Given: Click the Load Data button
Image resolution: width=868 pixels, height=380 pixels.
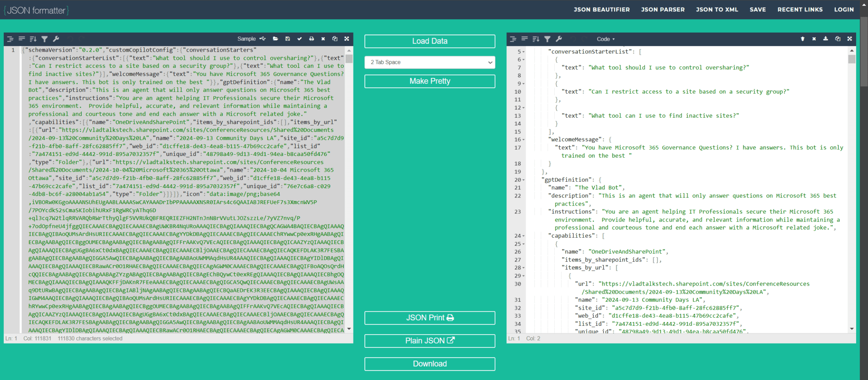Looking at the screenshot, I should (430, 41).
